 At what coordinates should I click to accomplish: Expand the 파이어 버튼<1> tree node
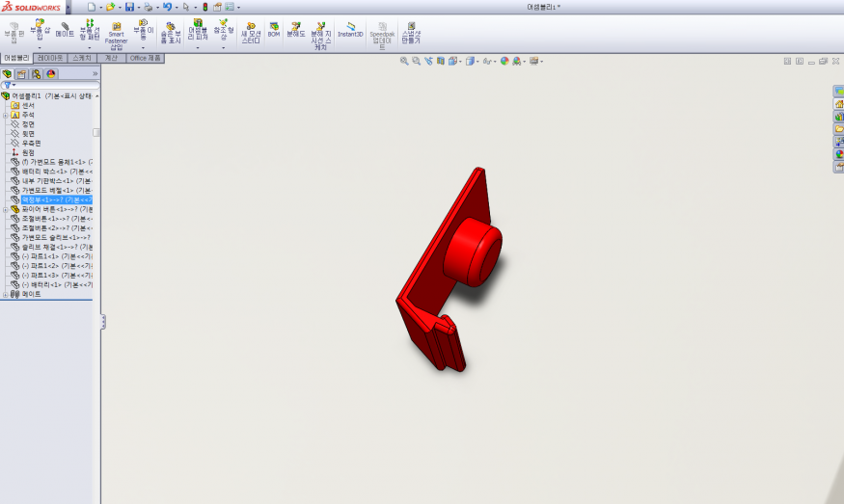point(6,209)
